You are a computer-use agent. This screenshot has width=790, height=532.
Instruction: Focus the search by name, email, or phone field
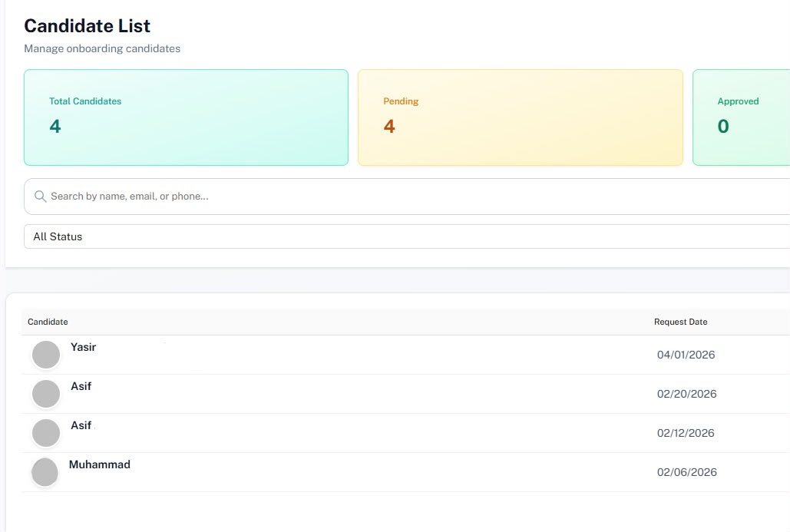[407, 197]
